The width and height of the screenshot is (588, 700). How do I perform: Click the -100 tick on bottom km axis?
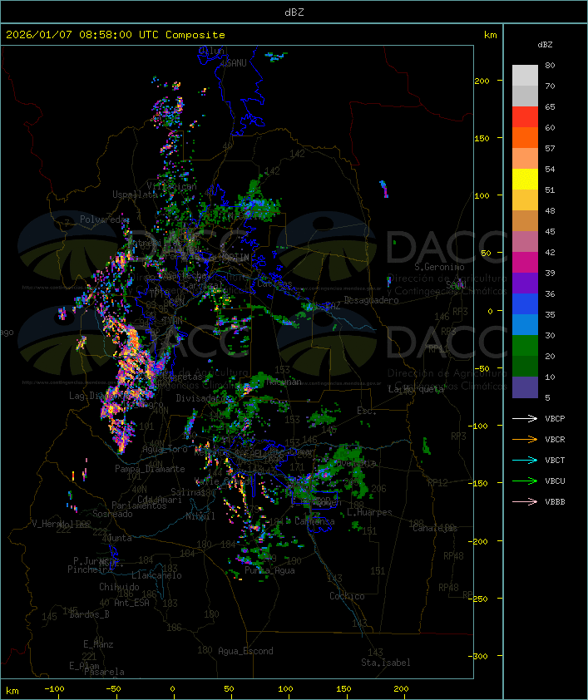[54, 689]
